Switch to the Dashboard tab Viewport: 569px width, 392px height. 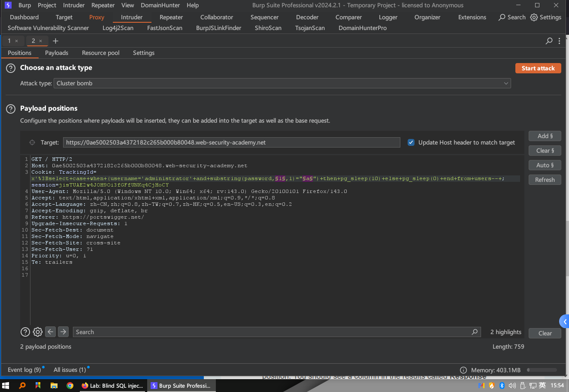point(24,17)
